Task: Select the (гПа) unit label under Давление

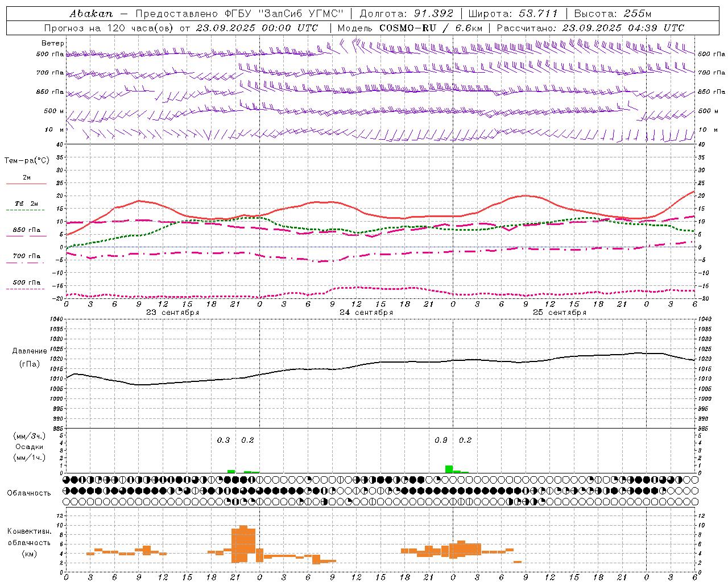Action: click(x=30, y=364)
